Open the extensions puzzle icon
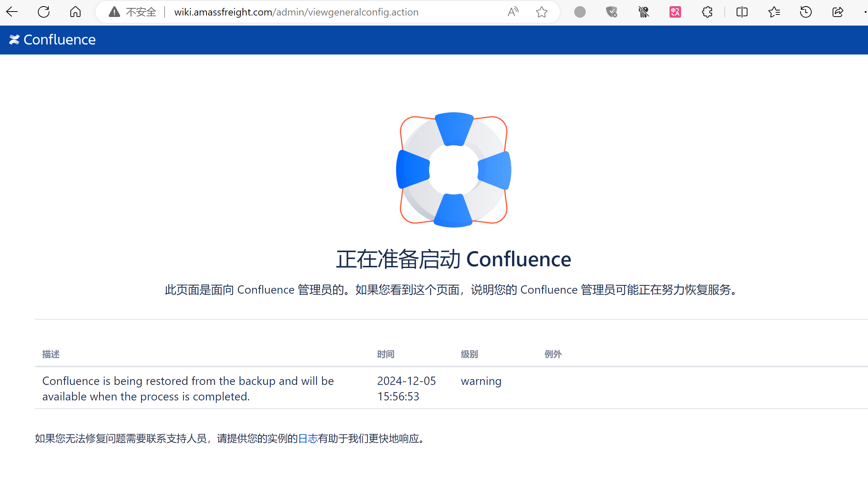 [707, 12]
